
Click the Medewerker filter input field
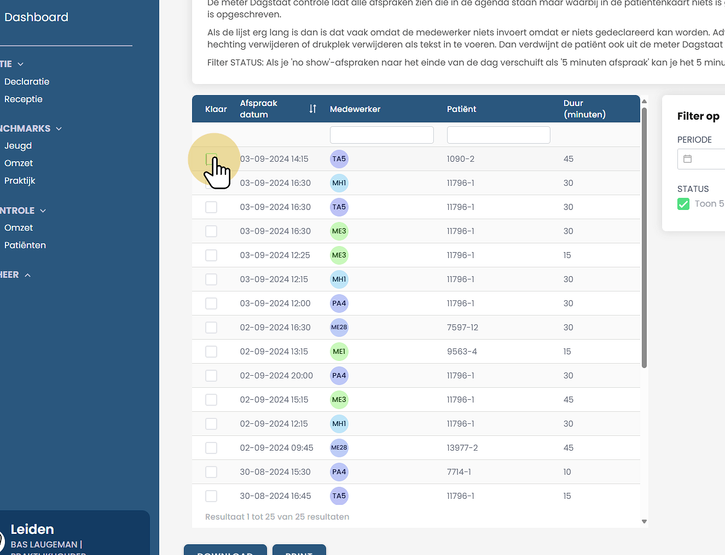(x=381, y=135)
